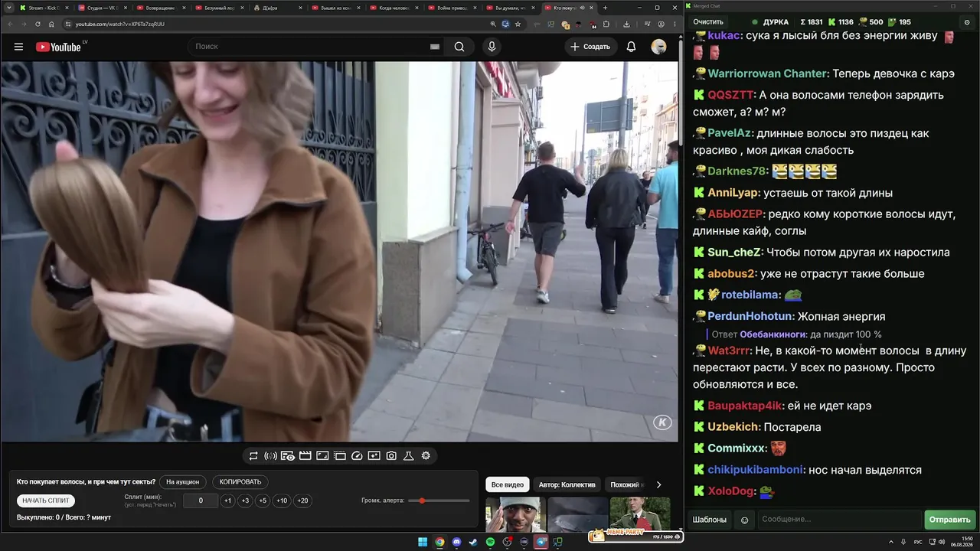Viewport: 980px width, 551px height.
Task: Open Merged Chat settings gear
Action: coord(967,22)
